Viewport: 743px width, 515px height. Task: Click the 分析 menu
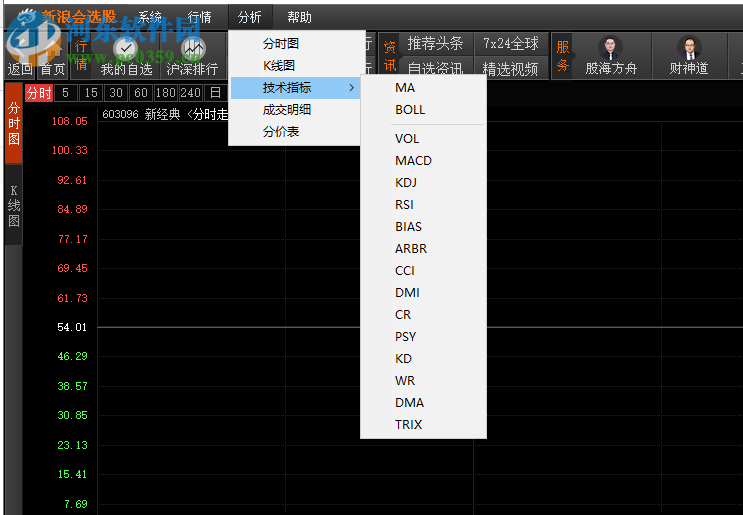[250, 18]
